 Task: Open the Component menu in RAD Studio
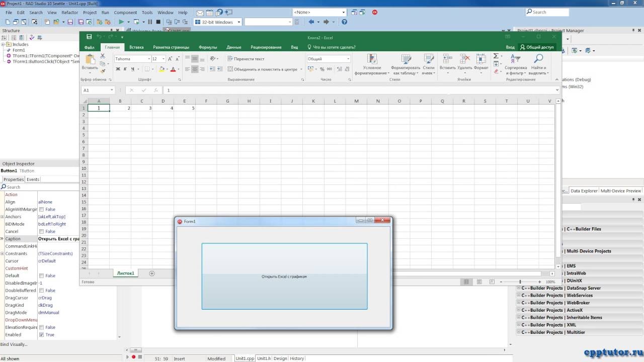(125, 13)
